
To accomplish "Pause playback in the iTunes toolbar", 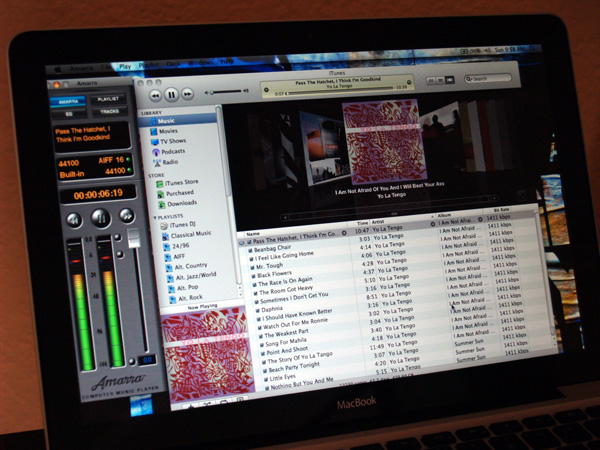I will (171, 95).
